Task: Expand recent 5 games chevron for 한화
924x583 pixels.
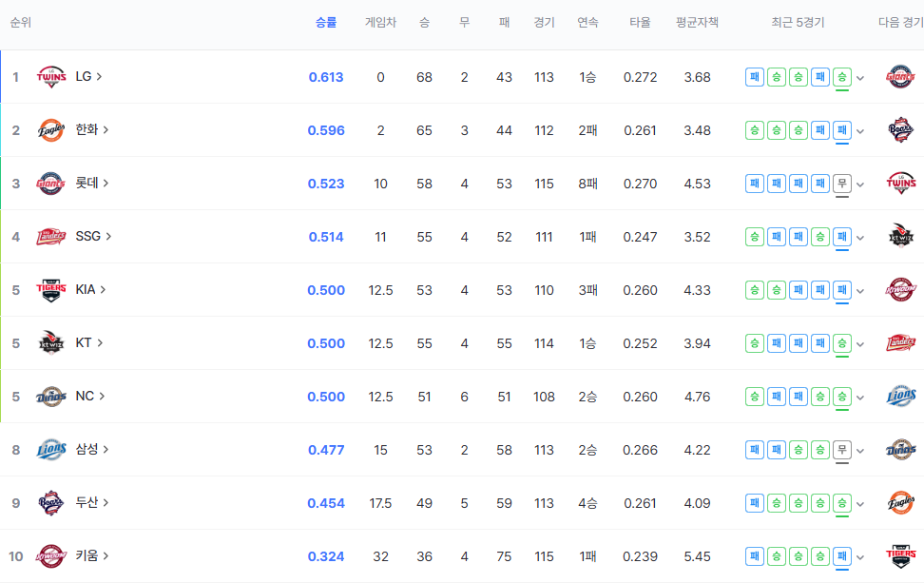Action: pyautogui.click(x=860, y=131)
